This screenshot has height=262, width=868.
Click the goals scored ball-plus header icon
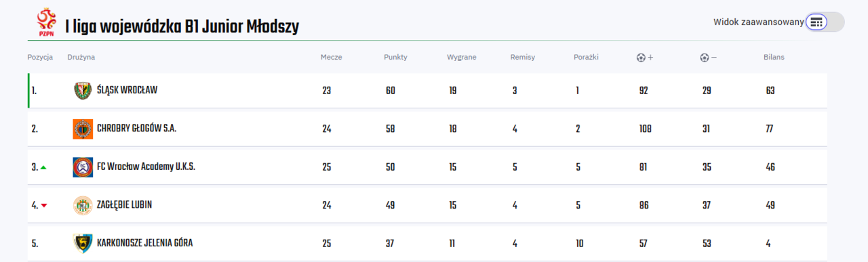point(645,58)
